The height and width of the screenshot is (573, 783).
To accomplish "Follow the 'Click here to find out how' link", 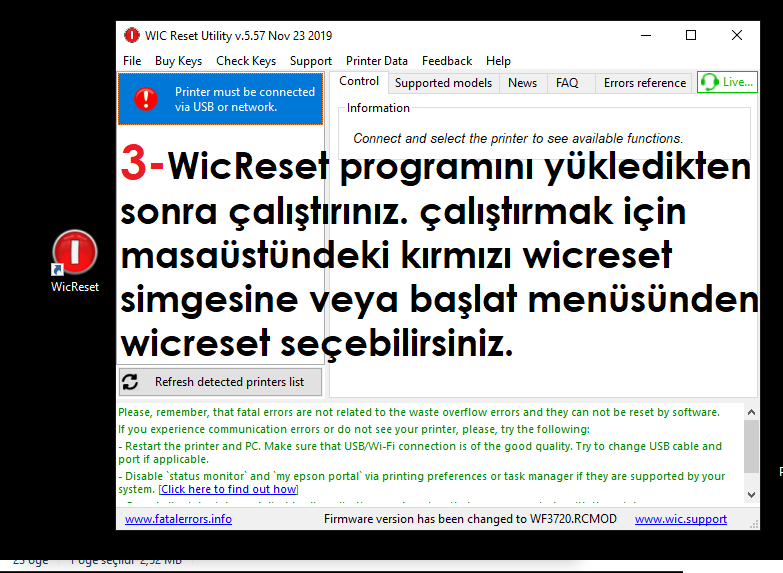I will click(228, 489).
